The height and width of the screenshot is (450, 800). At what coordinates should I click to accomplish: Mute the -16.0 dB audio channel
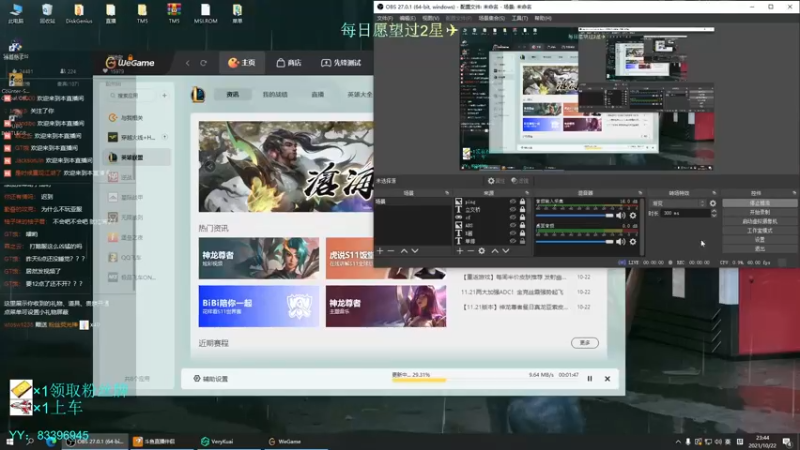[x=620, y=215]
